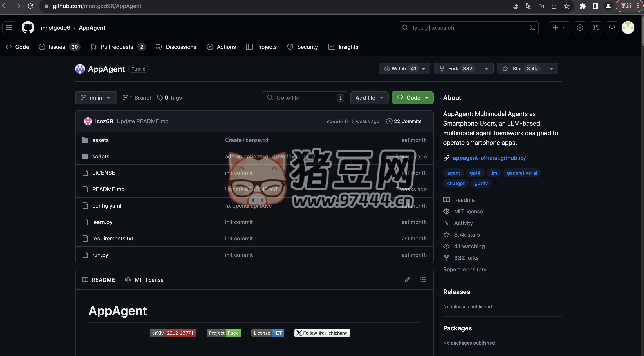The height and width of the screenshot is (356, 644).
Task: Expand the main branch dropdown
Action: [96, 98]
